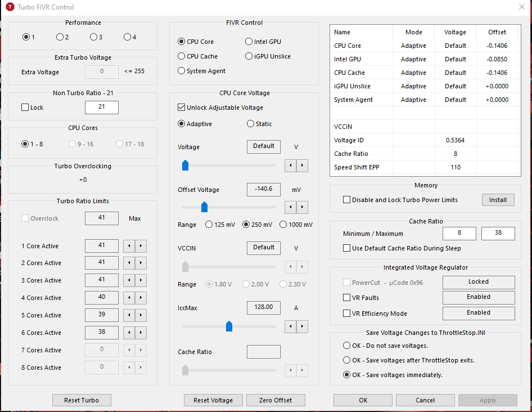The width and height of the screenshot is (532, 412).
Task: Increase 3 Cores Active ratio arrow
Action: (141, 280)
